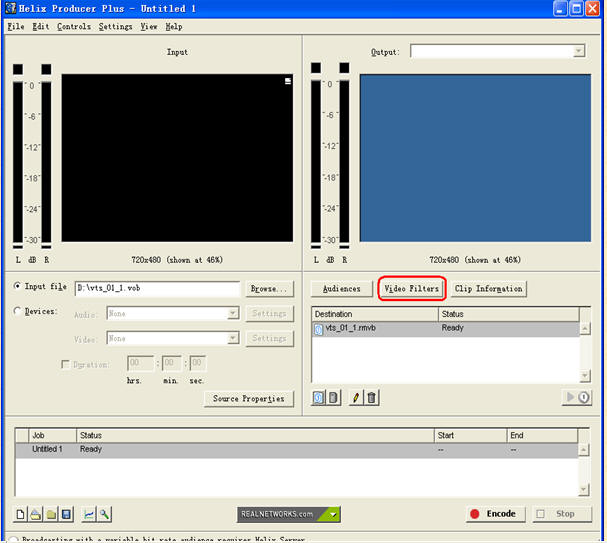Click the add server destination icon
Screen dimensions: 607x543
(x=334, y=397)
